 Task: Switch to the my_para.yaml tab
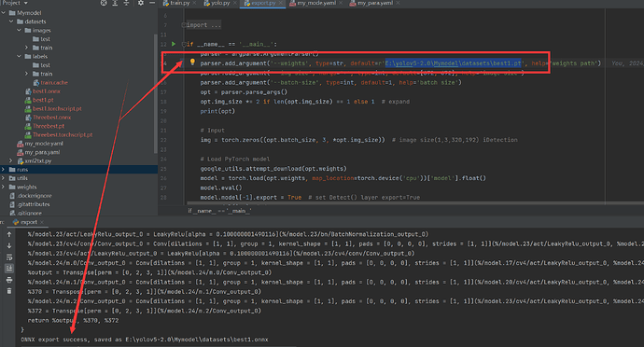[371, 3]
